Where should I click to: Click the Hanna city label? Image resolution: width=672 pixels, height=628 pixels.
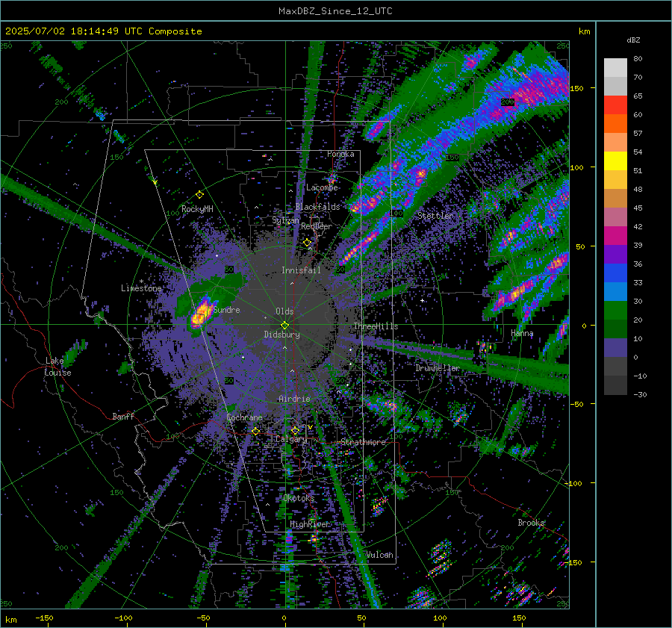(522, 333)
